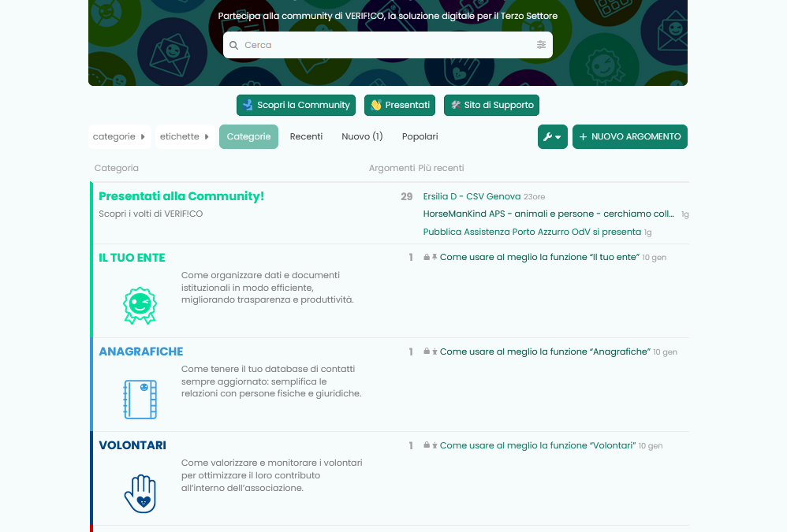Click the search magnifier icon
This screenshot has width=787, height=532.
pos(234,45)
